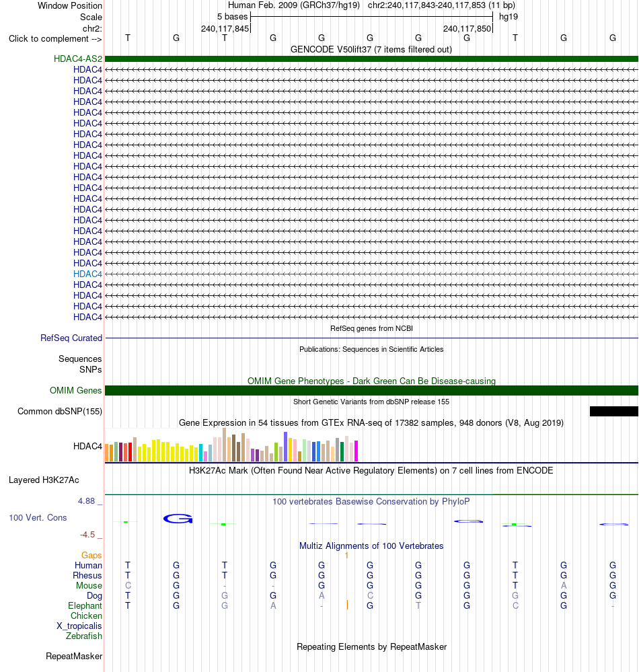639x672 pixels.
Task: Click the SNPs track label
Action: click(90, 369)
